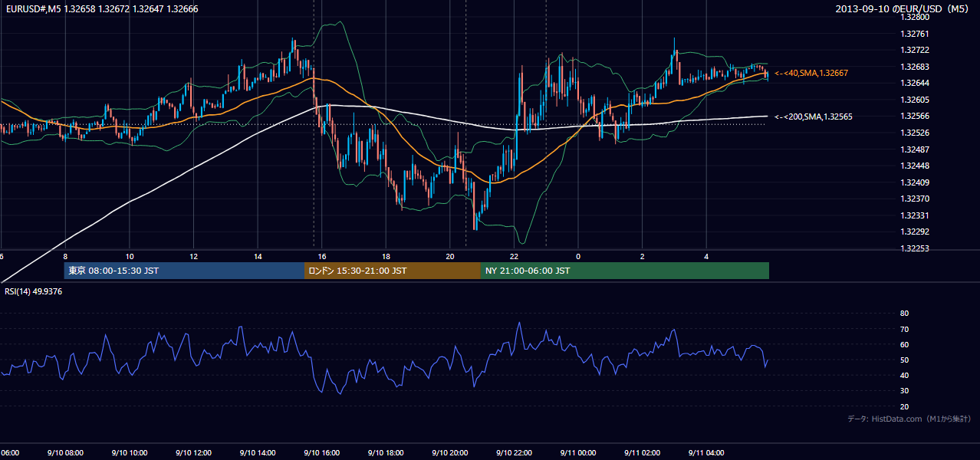The width and height of the screenshot is (980, 460).
Task: Click the 1.32487 price axis label
Action: click(x=914, y=149)
